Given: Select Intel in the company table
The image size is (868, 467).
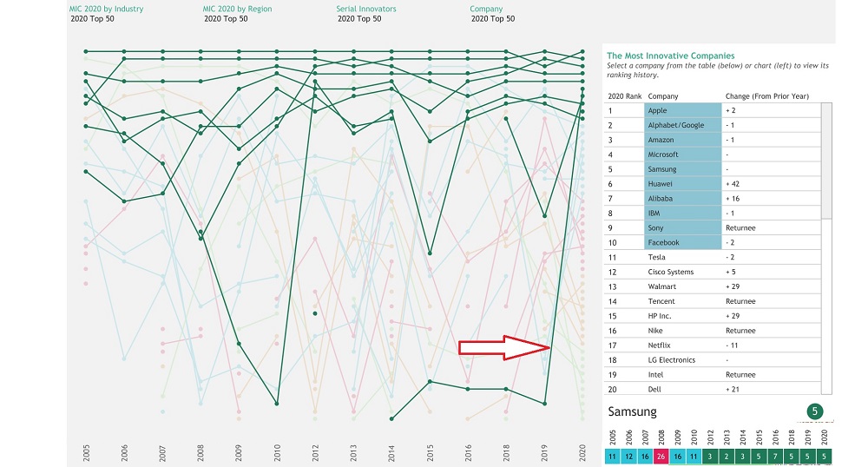Looking at the screenshot, I should coord(682,374).
